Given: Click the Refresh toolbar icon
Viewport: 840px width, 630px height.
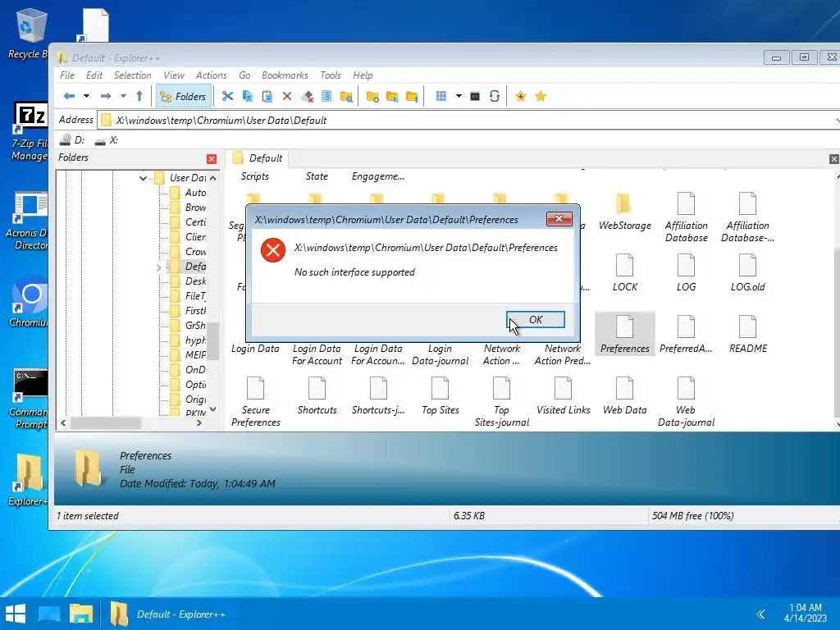Looking at the screenshot, I should pyautogui.click(x=495, y=97).
